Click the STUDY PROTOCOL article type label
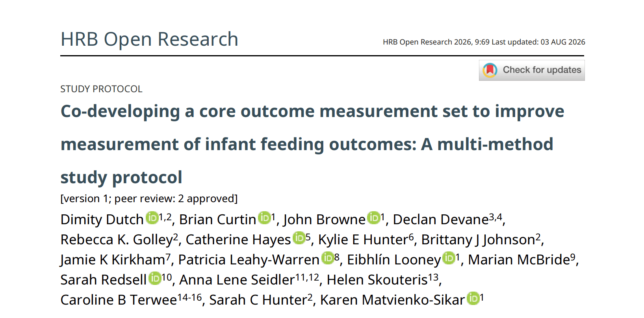644x318 pixels. click(x=101, y=89)
